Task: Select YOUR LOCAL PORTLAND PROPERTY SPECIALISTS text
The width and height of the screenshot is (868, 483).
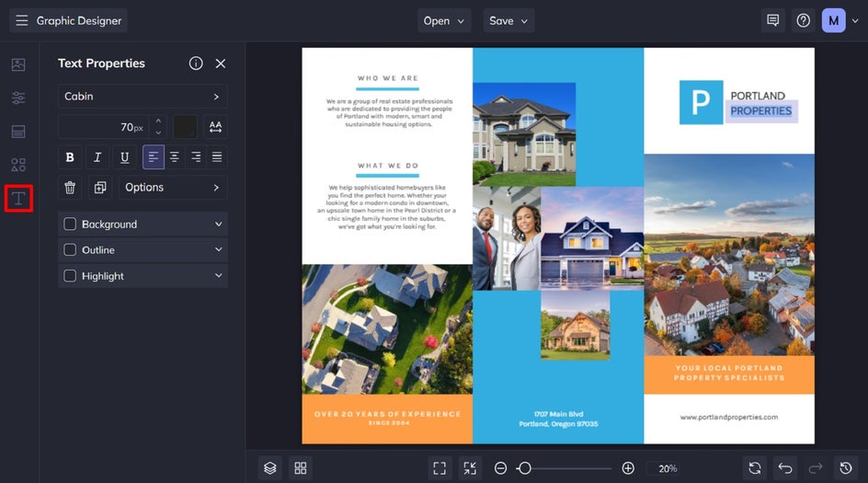Action: [729, 373]
